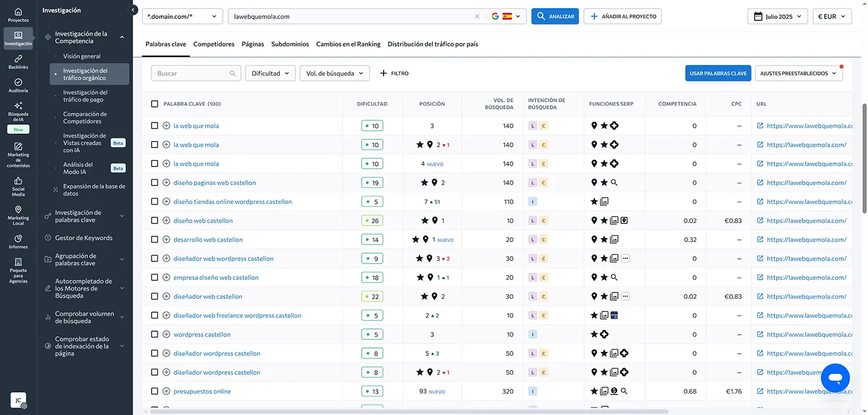Collapse the sidebar panel with arrow icon
This screenshot has height=415, width=868.
134,10
